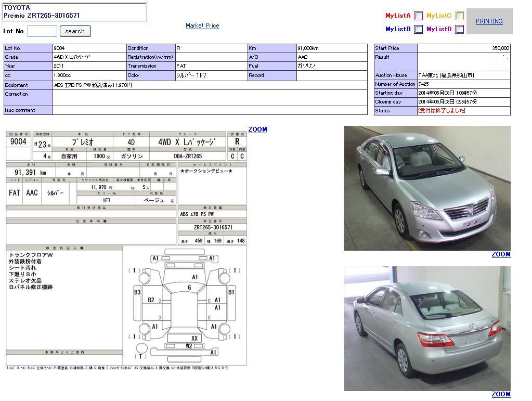Click the chassis number ZRT265-3016571 on sheet

pos(213,227)
